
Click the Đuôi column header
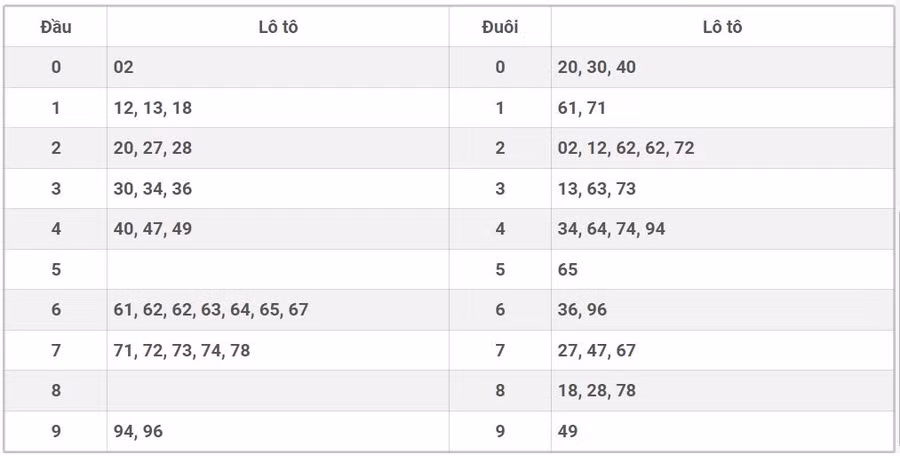pyautogui.click(x=500, y=27)
